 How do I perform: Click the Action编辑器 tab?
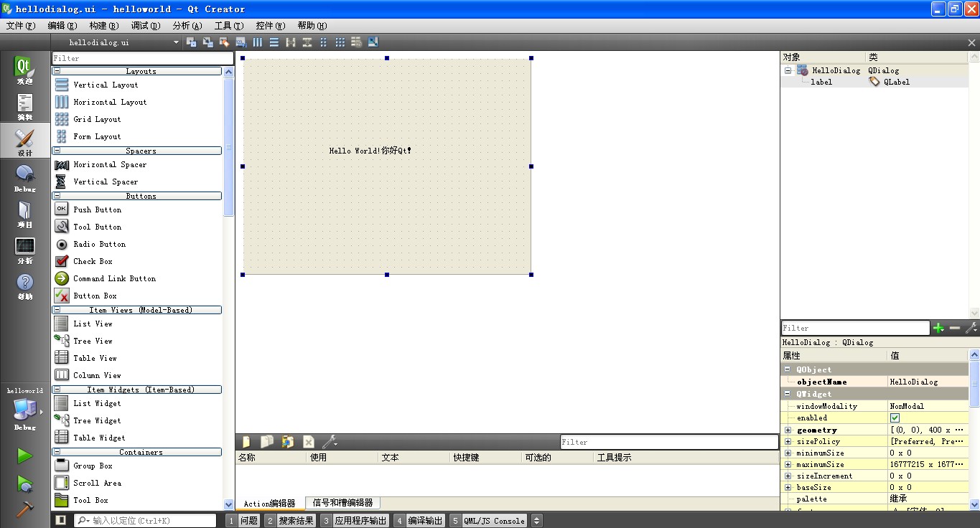[269, 504]
